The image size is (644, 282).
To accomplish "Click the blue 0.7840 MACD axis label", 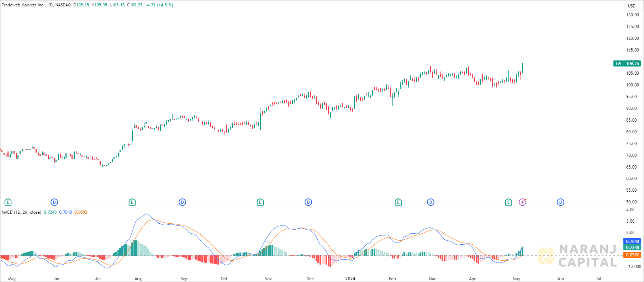I will pyautogui.click(x=633, y=241).
